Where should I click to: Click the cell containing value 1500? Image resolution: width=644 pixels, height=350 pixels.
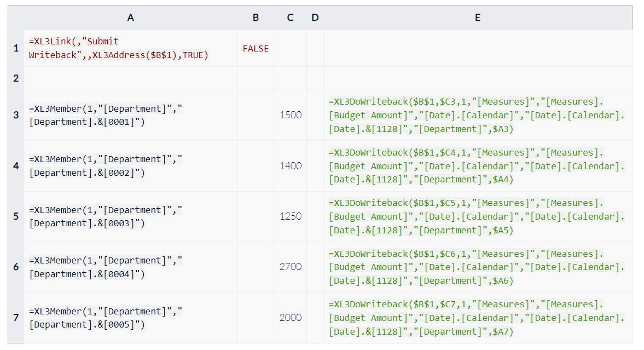point(290,115)
